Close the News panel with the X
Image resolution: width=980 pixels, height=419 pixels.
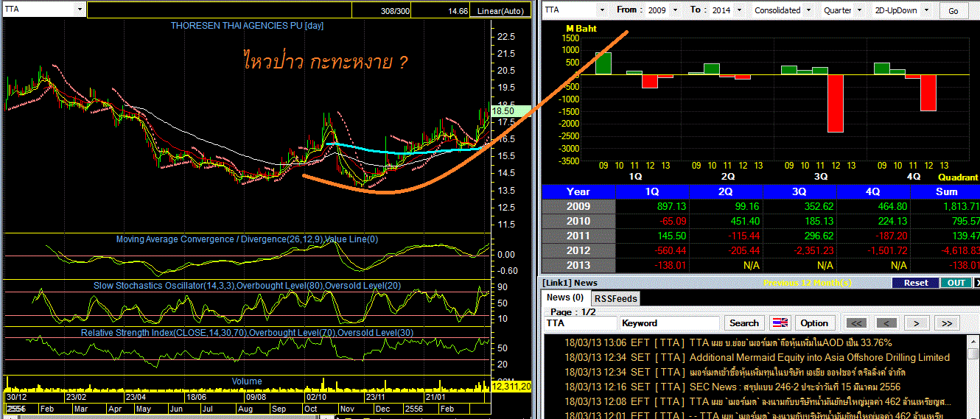click(977, 283)
